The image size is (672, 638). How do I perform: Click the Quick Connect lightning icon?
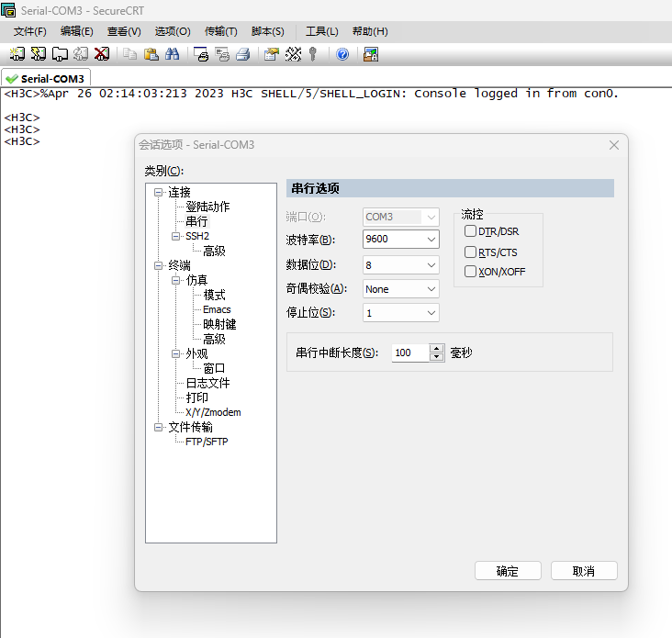(39, 54)
